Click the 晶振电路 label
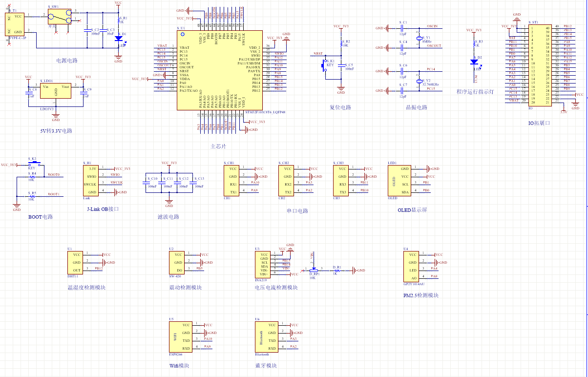588x377 pixels. tap(417, 107)
